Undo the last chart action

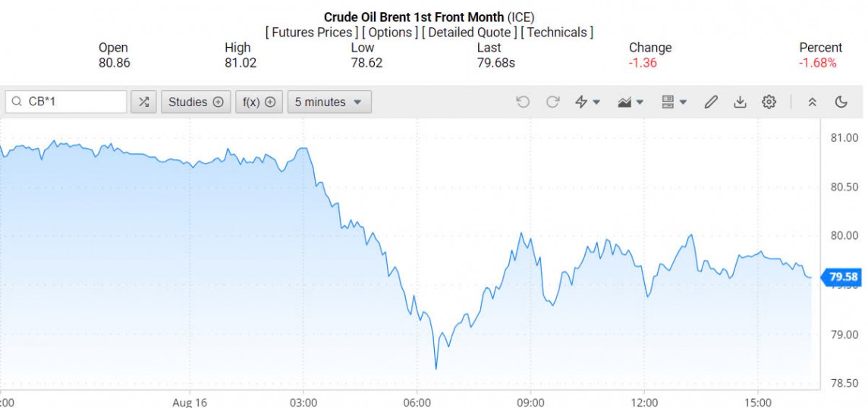tap(523, 102)
